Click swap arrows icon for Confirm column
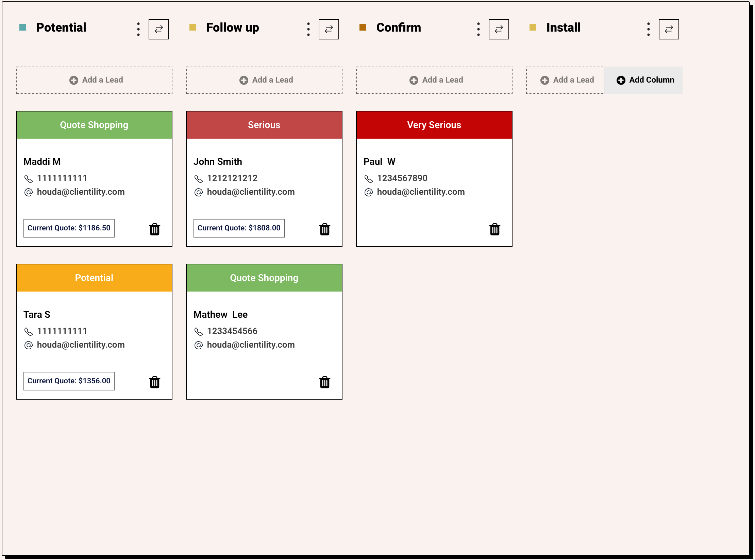Viewport: 755px width, 560px height. [x=499, y=29]
